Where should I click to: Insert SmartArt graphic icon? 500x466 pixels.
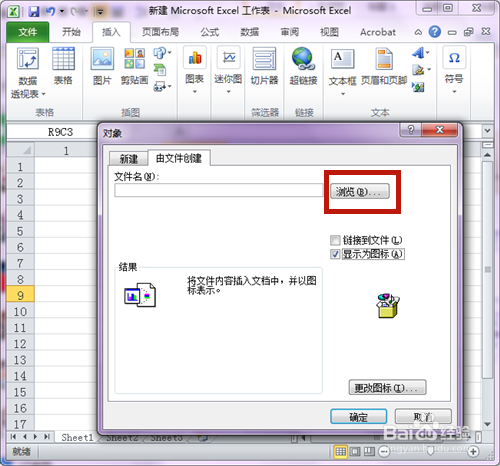click(160, 70)
